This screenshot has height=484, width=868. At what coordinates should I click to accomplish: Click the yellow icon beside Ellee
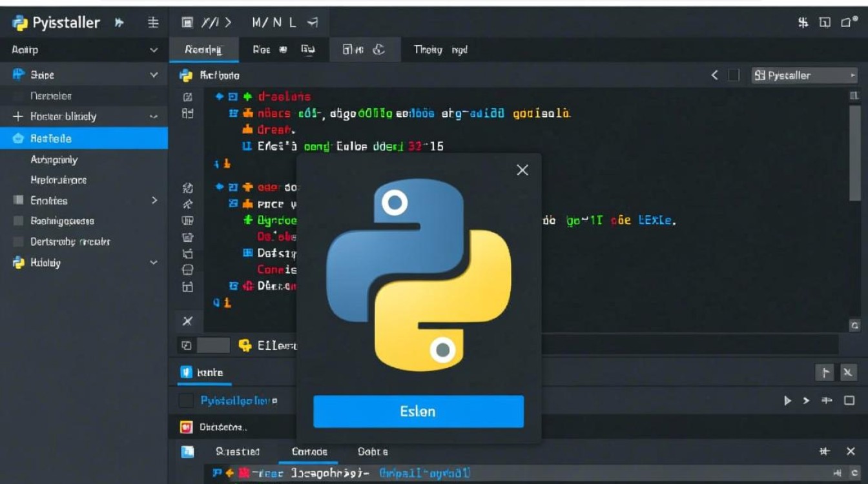[245, 345]
